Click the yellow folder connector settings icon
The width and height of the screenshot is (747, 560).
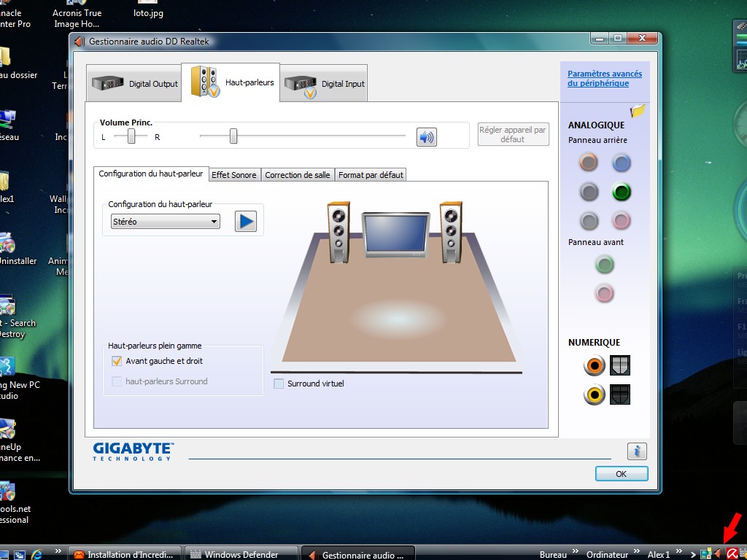point(638,111)
